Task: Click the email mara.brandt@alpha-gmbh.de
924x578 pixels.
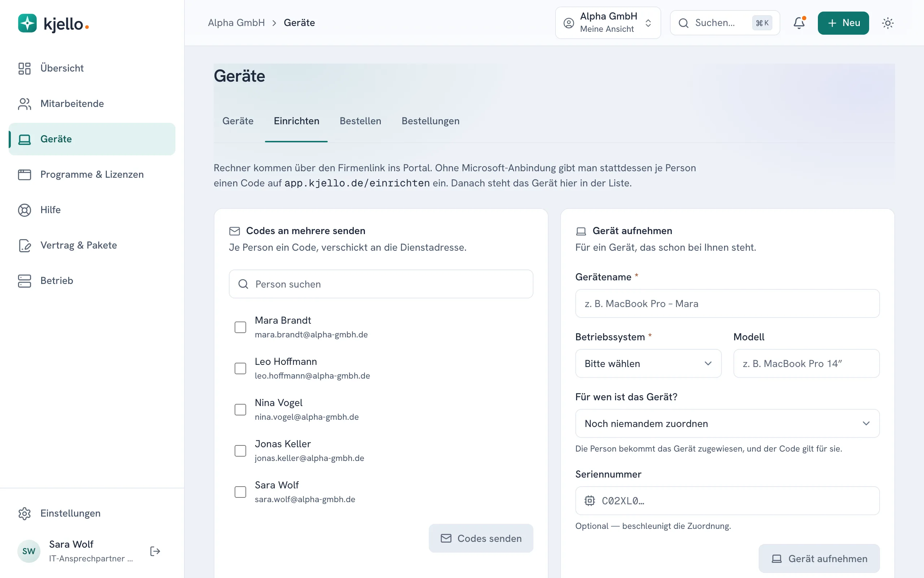Action: (x=311, y=335)
